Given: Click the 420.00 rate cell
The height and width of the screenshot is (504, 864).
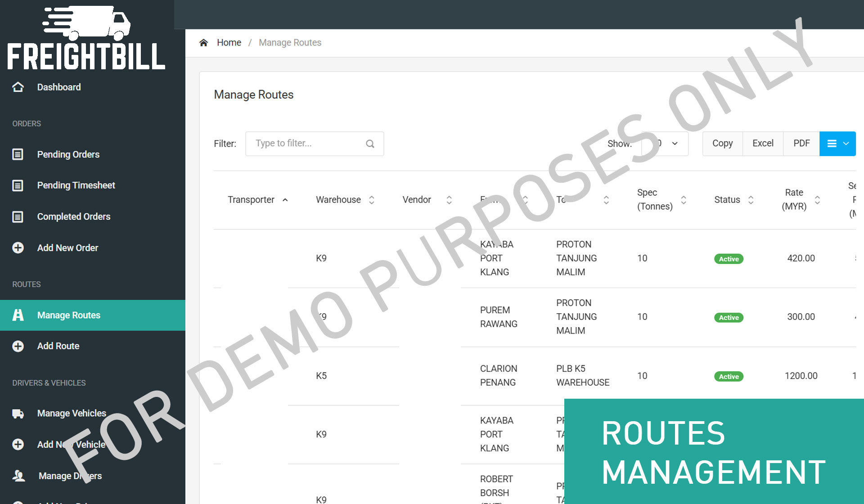Looking at the screenshot, I should click(801, 258).
